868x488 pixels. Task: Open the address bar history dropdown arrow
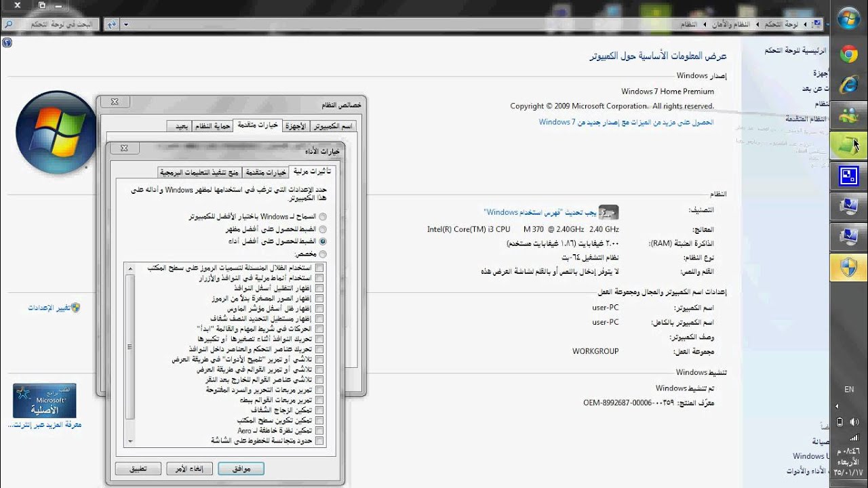pos(126,24)
